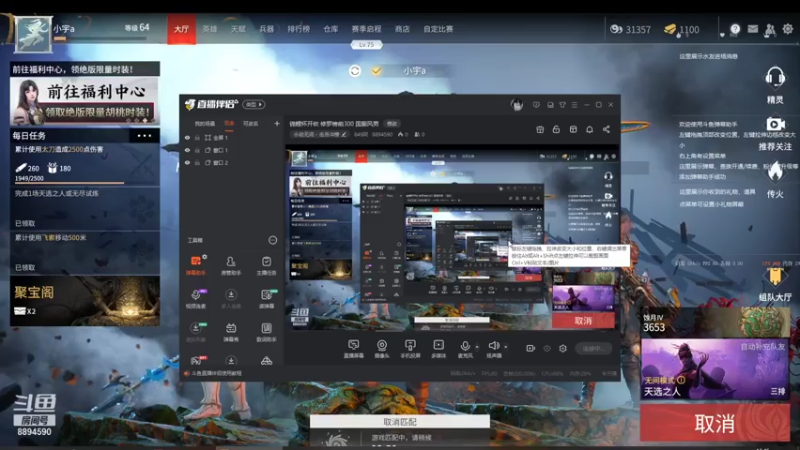800x450 pixels.
Task: Click the 传火 flame icon in game
Action: pos(775,172)
